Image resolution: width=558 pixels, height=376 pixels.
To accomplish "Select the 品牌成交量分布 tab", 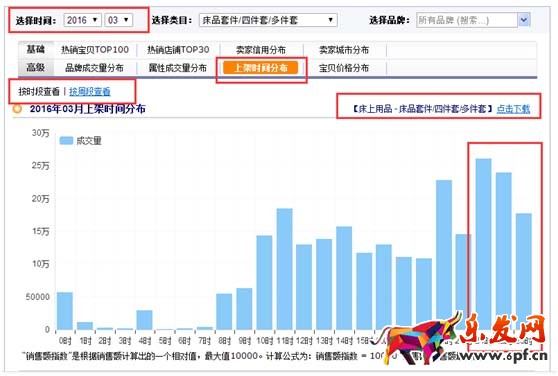I will point(94,68).
